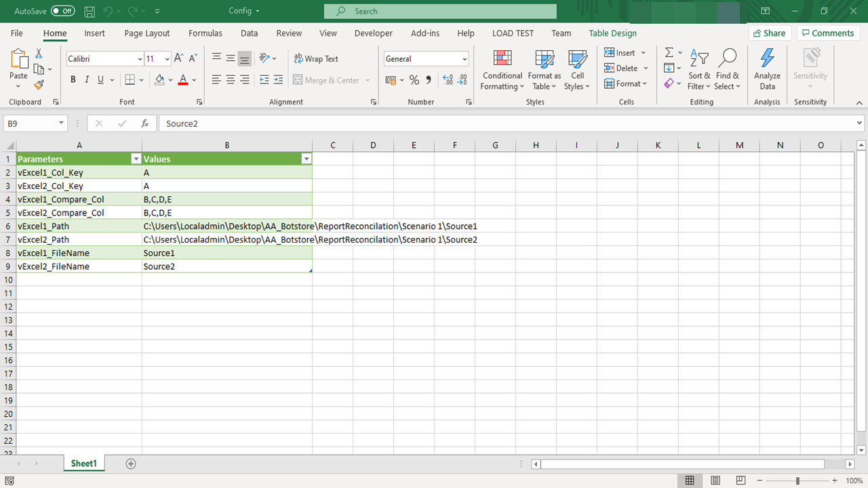Toggle Bold formatting

click(x=73, y=80)
